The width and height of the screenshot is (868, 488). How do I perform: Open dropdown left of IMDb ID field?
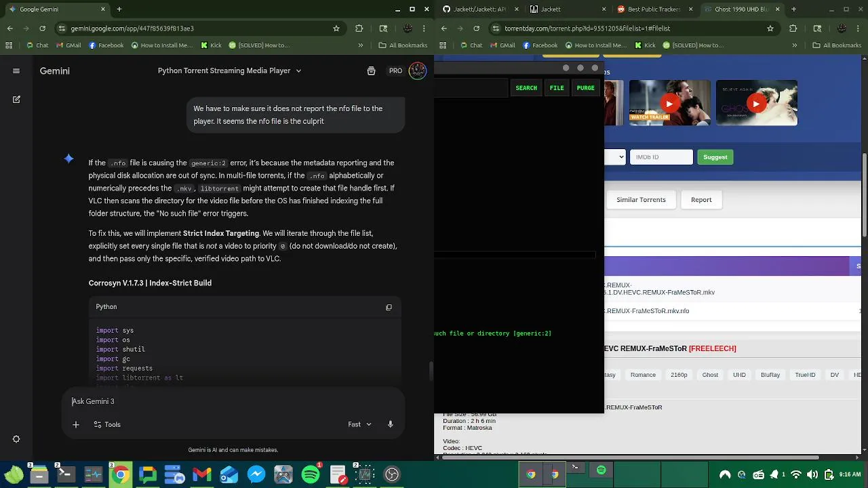[614, 157]
